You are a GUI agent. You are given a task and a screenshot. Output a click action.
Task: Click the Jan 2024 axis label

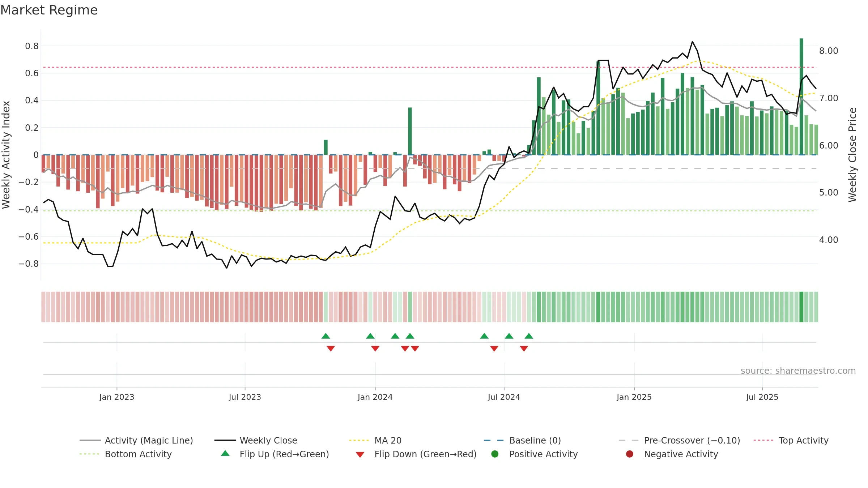tap(375, 397)
